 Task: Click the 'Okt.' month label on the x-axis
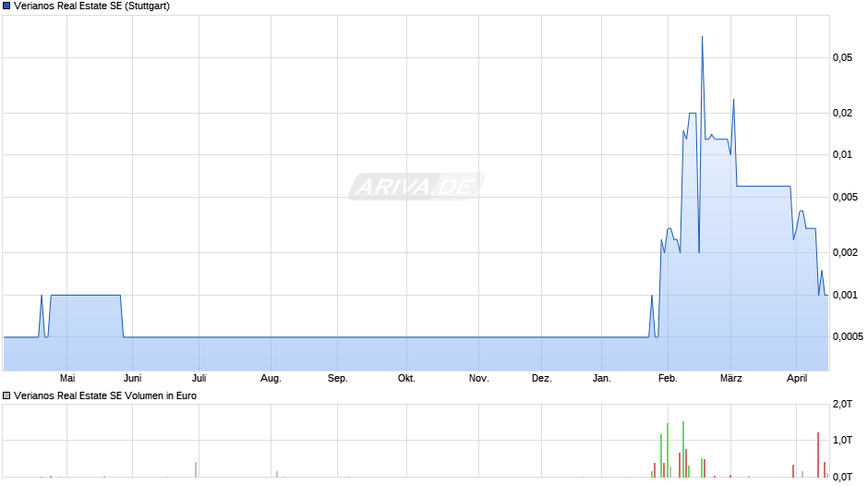click(406, 378)
